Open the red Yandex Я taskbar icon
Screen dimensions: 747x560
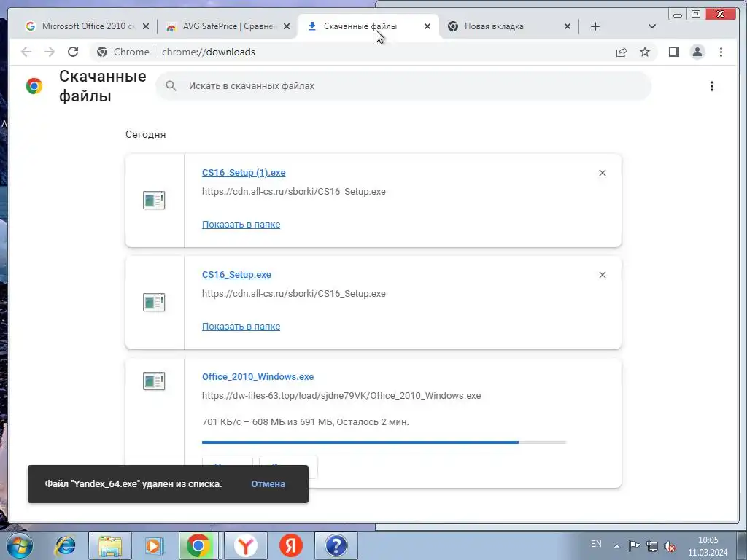[x=290, y=545]
